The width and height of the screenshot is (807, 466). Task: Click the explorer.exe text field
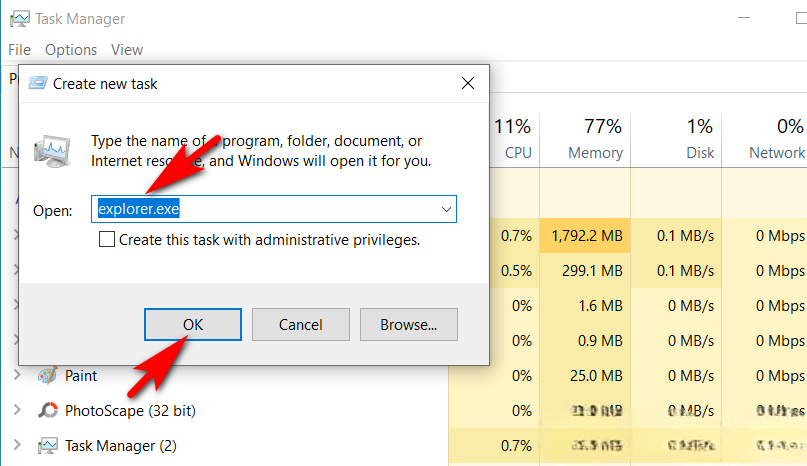point(265,209)
